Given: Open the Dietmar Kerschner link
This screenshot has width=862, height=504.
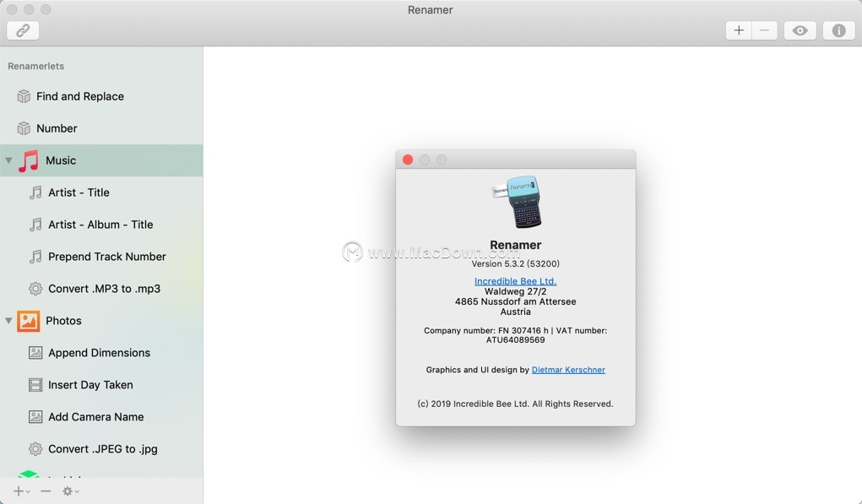Looking at the screenshot, I should click(x=568, y=370).
